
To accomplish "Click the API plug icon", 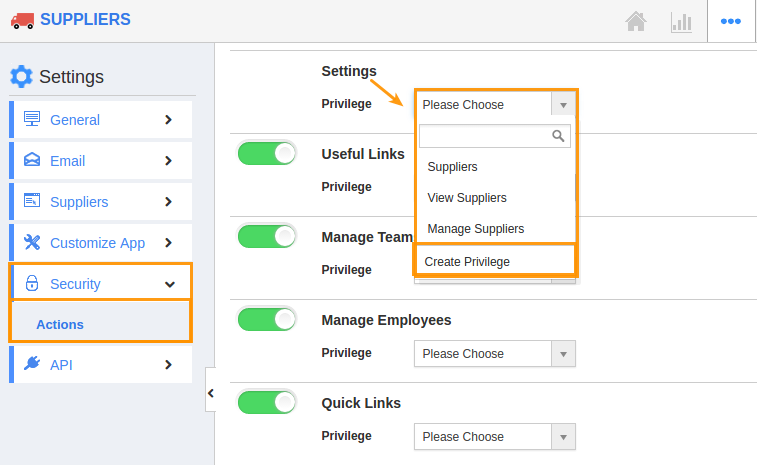I will pos(31,364).
